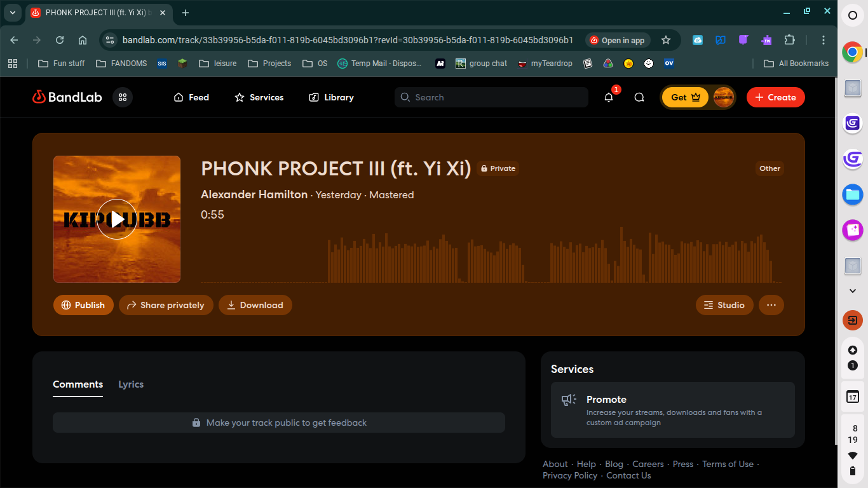
Task: Open the Chrome extensions puzzle icon
Action: click(789, 40)
